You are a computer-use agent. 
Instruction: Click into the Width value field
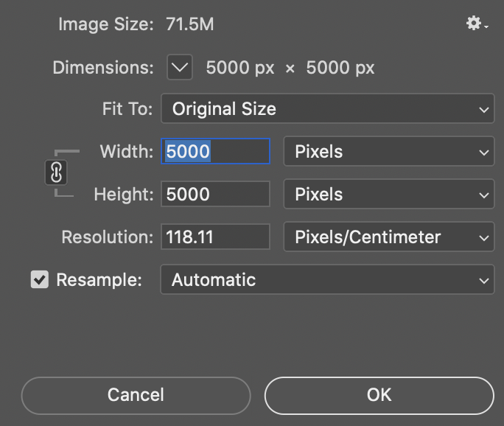coord(215,152)
